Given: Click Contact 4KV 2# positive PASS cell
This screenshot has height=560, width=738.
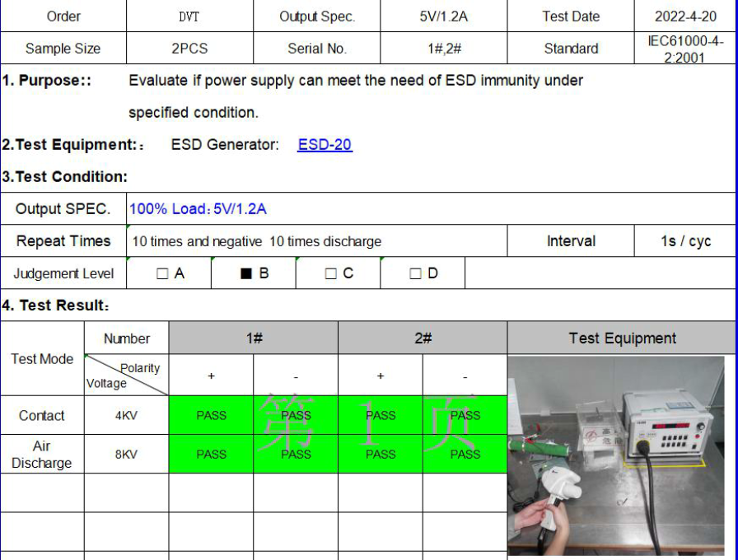Looking at the screenshot, I should pos(381,415).
